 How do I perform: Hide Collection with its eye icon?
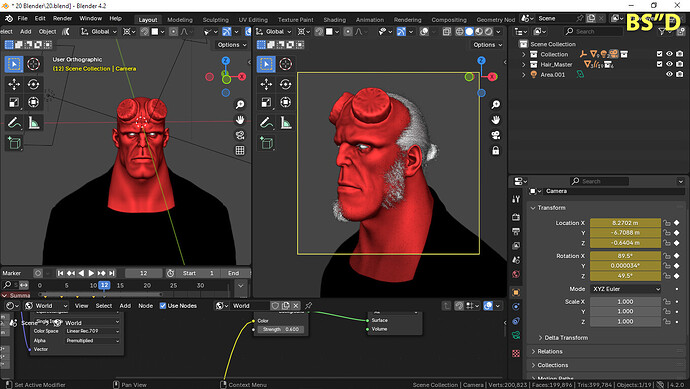[x=669, y=54]
